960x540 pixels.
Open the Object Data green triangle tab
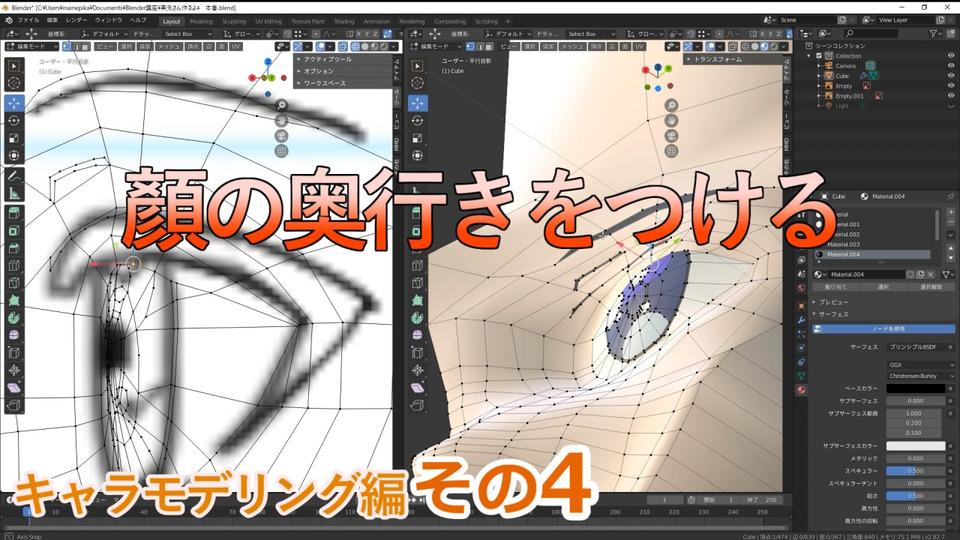click(x=801, y=376)
